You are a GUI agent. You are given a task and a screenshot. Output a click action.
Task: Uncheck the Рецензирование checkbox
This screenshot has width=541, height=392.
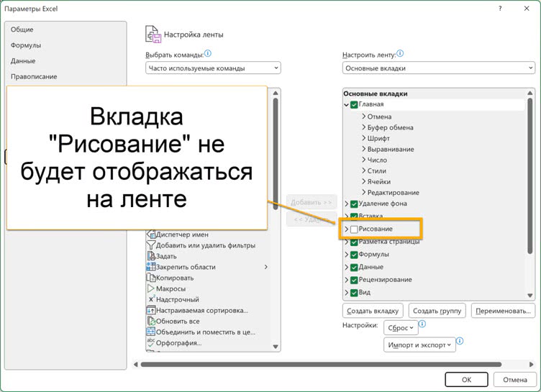pyautogui.click(x=354, y=280)
